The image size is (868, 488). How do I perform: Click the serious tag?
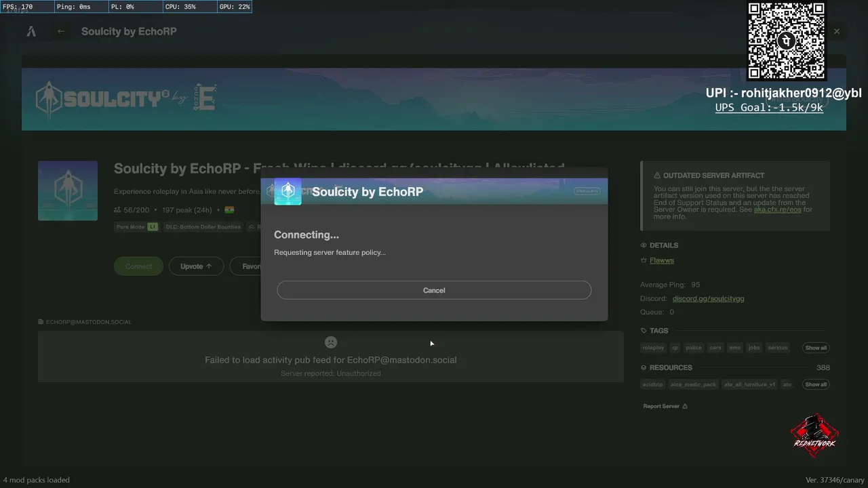[778, 348]
